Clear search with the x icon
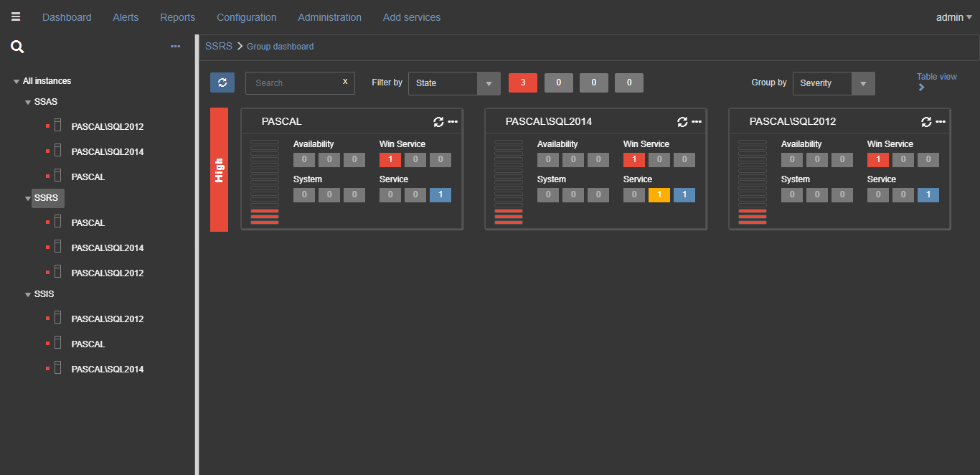This screenshot has width=980, height=475. (x=345, y=82)
